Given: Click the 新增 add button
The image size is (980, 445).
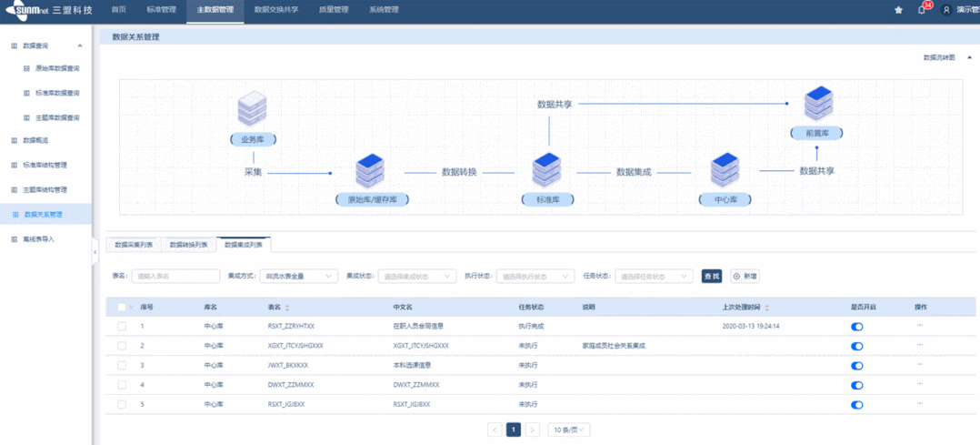Looking at the screenshot, I should (x=745, y=276).
